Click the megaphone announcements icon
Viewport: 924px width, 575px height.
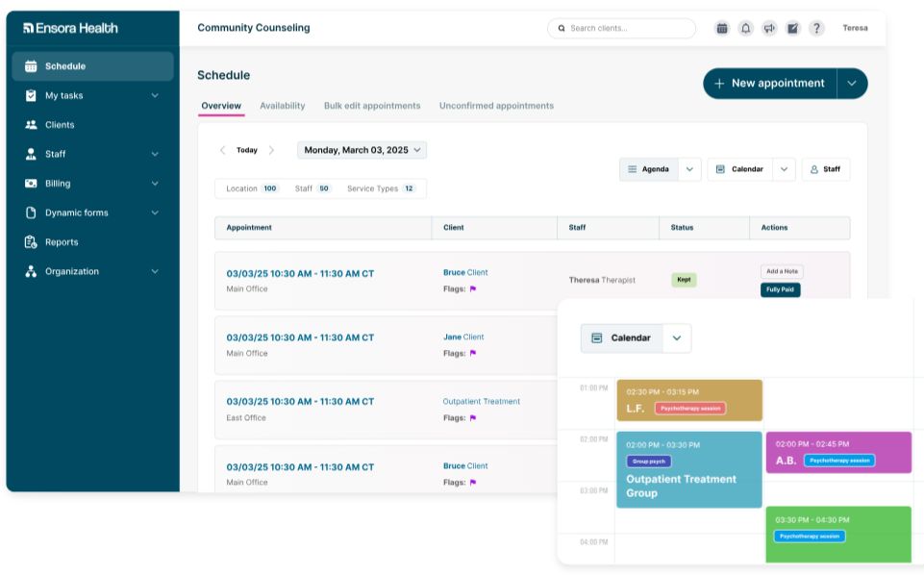769,28
